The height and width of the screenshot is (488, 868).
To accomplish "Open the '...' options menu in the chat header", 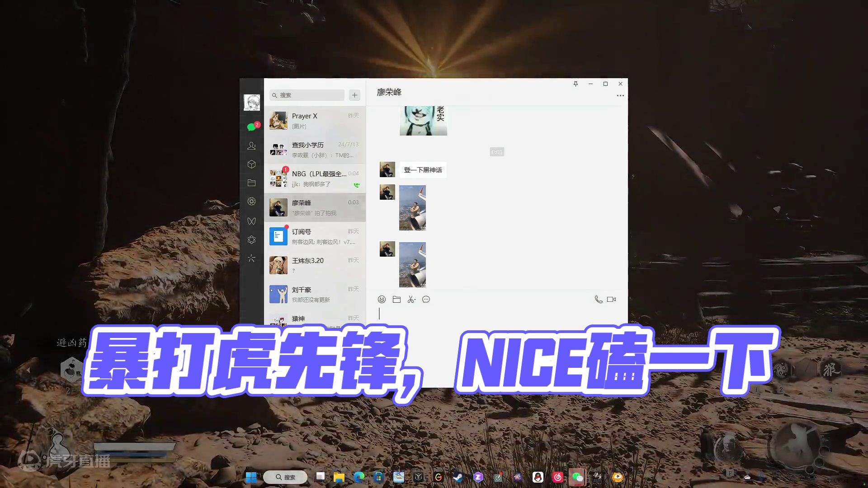I will point(621,94).
